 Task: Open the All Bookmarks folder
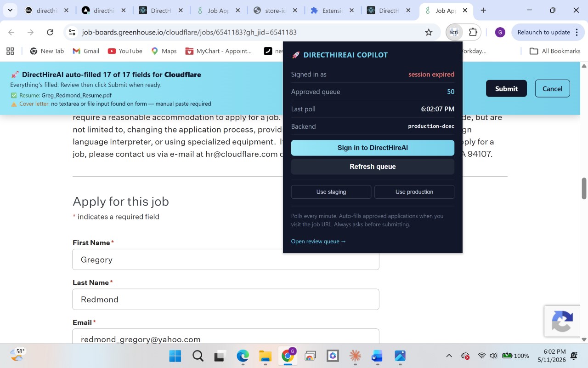pyautogui.click(x=555, y=51)
